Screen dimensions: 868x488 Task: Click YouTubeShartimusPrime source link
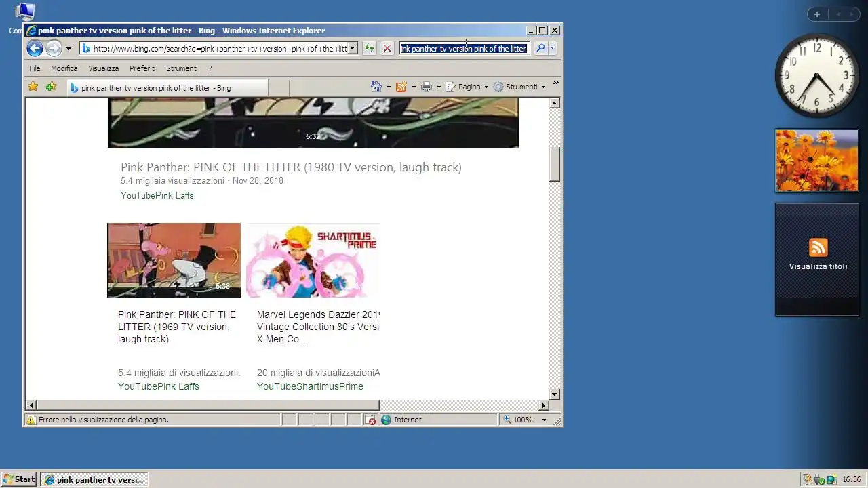310,386
